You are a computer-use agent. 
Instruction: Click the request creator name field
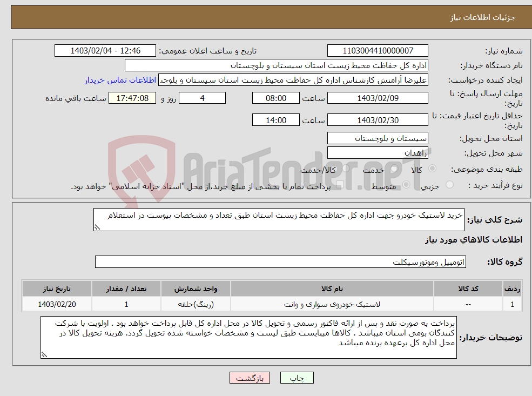(x=293, y=80)
